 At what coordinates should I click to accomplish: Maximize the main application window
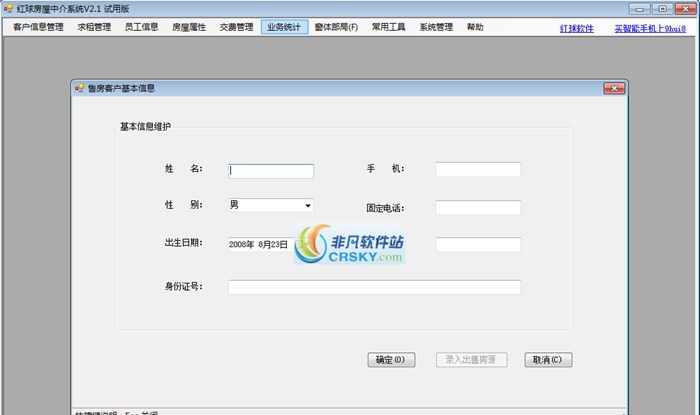(662, 8)
